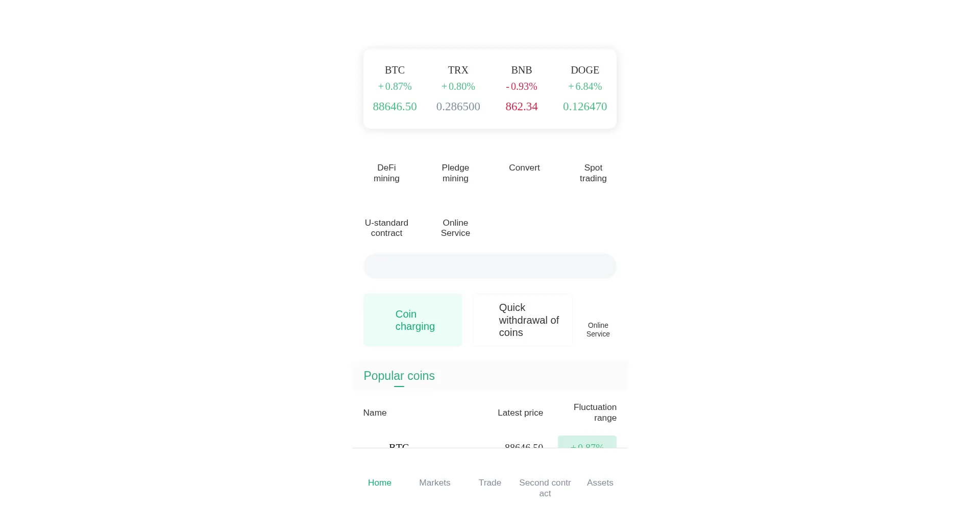Open Online Service from the shortcuts grid
The height and width of the screenshot is (507, 980).
tap(455, 228)
